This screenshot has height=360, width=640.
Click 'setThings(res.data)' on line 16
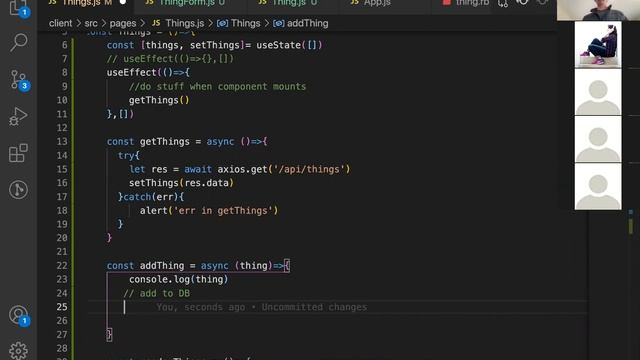[x=181, y=183]
